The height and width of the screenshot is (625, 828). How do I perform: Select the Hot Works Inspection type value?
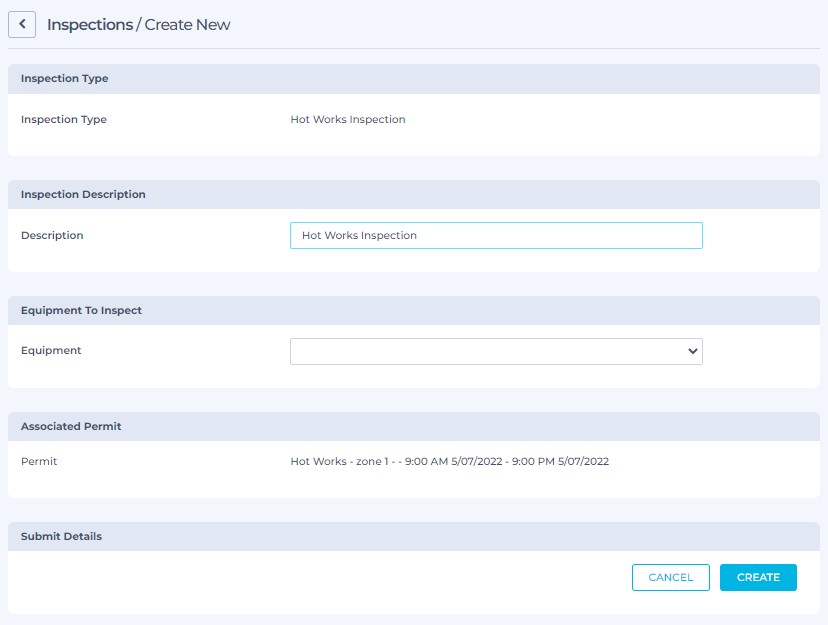coord(348,119)
